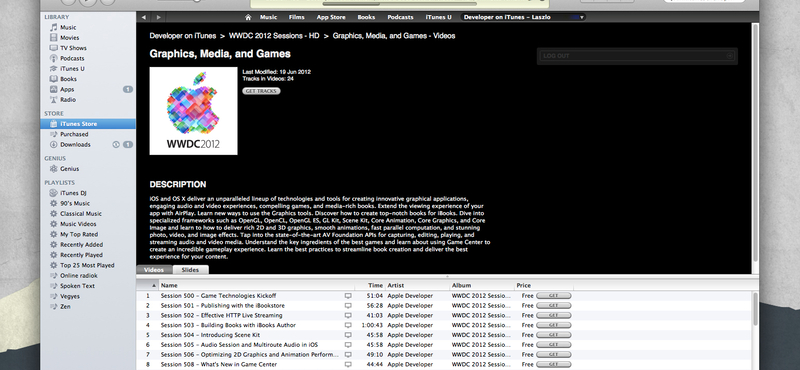Viewport: 800px width, 370px height.
Task: Get Session 501 Publishing with the iBookstore
Action: (x=554, y=306)
